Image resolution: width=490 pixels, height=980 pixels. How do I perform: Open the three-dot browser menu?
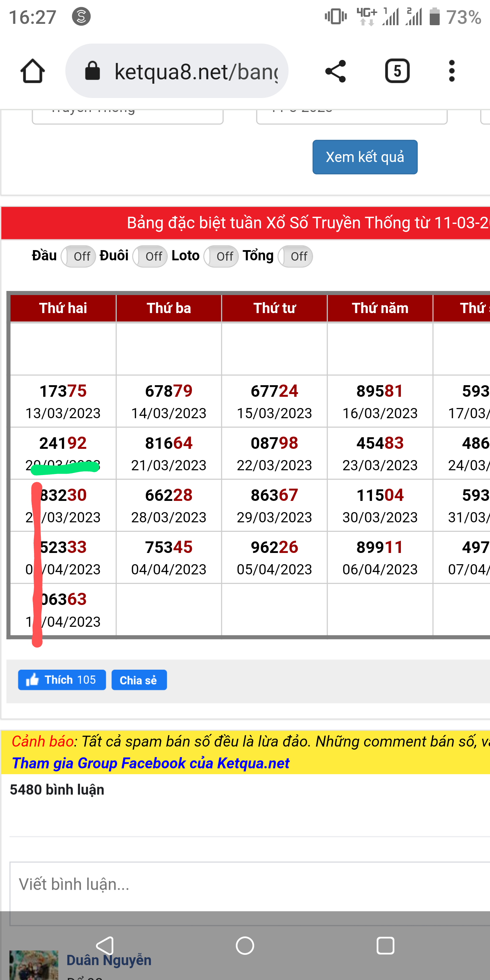coord(452,71)
